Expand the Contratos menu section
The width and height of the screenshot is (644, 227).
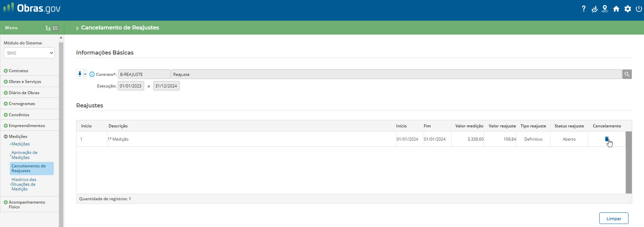(6, 71)
